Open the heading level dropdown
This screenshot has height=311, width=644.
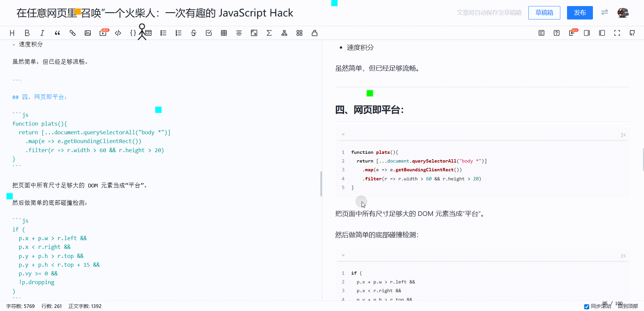pyautogui.click(x=12, y=33)
